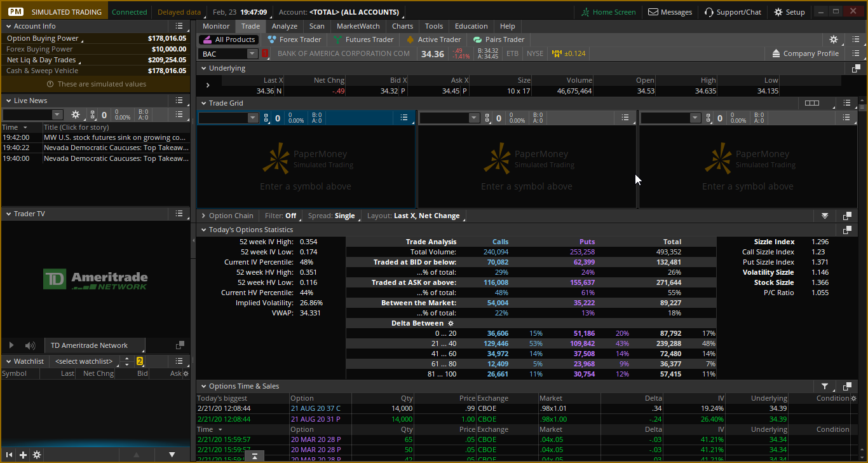868x463 pixels.
Task: Open the Company Profile panel
Action: (805, 53)
